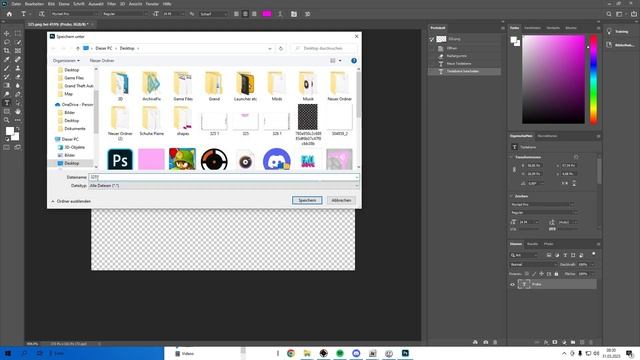The height and width of the screenshot is (360, 640).
Task: Click the rainbow hue slider in color panel
Action: click(593, 79)
